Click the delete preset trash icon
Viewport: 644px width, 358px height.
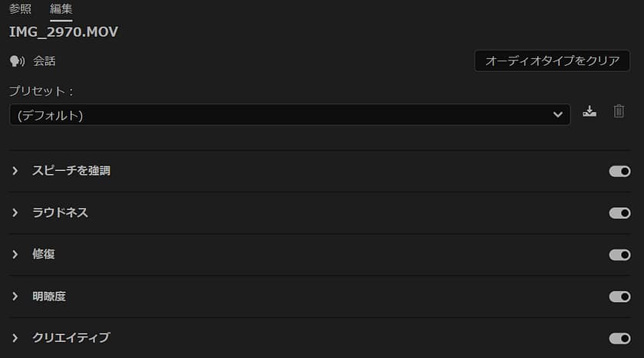tap(619, 112)
